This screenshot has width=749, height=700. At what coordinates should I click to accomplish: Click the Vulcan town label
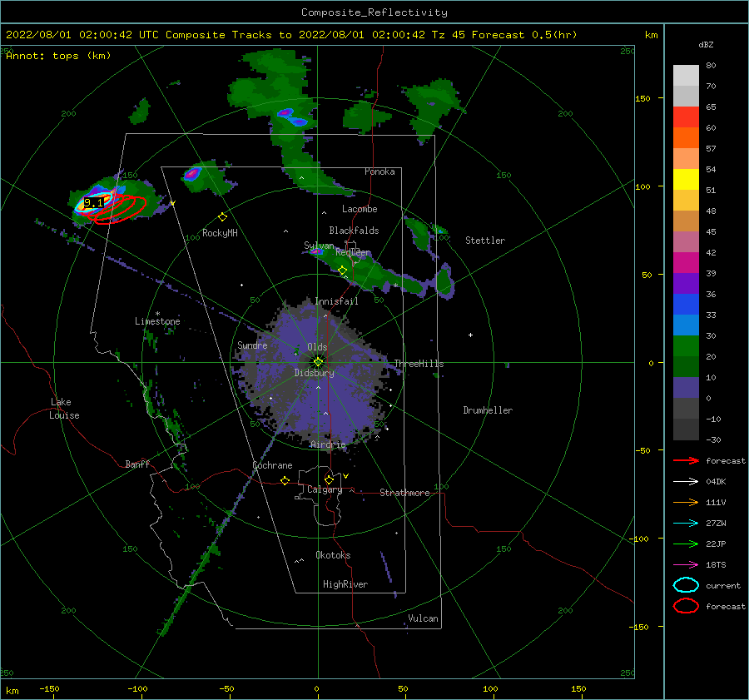(x=424, y=618)
